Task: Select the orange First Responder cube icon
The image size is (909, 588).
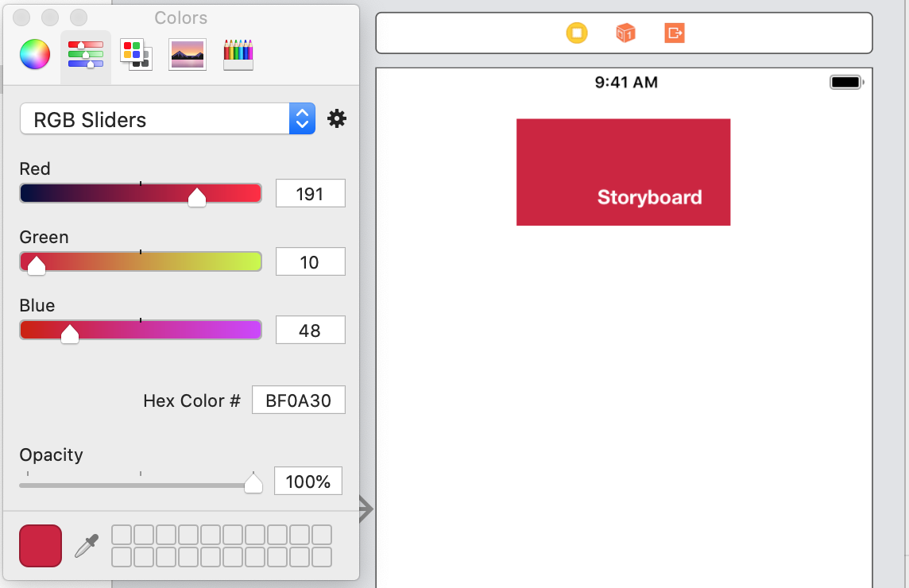Action: pyautogui.click(x=625, y=33)
